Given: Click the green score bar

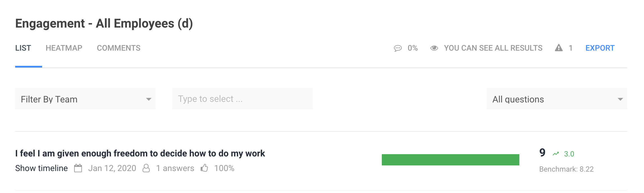Looking at the screenshot, I should pyautogui.click(x=450, y=160).
